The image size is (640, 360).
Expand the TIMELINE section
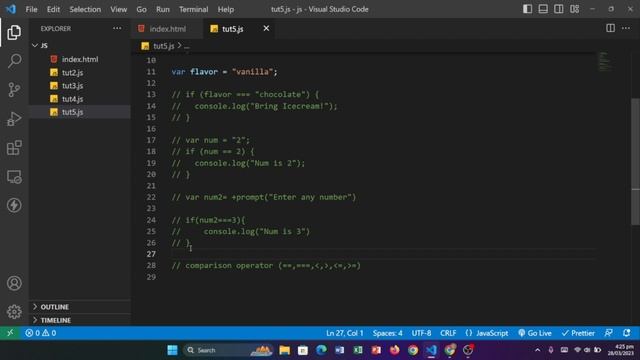(80, 320)
